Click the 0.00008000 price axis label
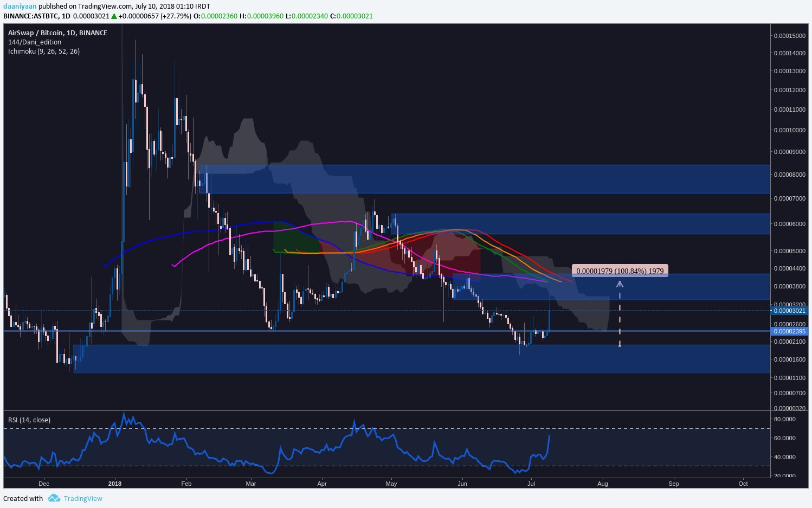 (789, 175)
